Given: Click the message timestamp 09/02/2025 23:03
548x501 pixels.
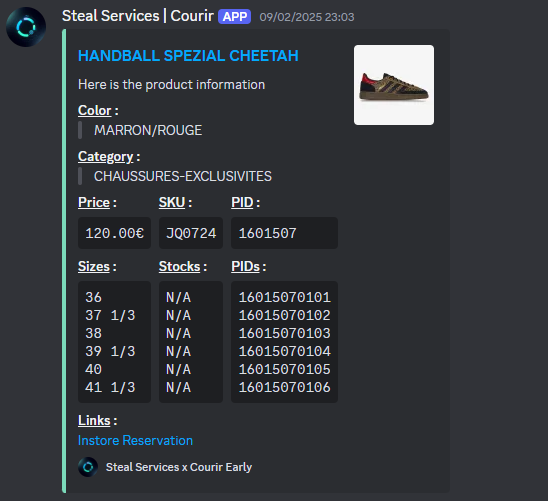Looking at the screenshot, I should [x=307, y=17].
